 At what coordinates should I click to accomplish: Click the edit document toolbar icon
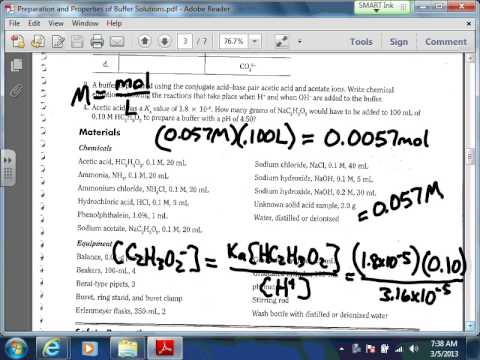pyautogui.click(x=58, y=42)
